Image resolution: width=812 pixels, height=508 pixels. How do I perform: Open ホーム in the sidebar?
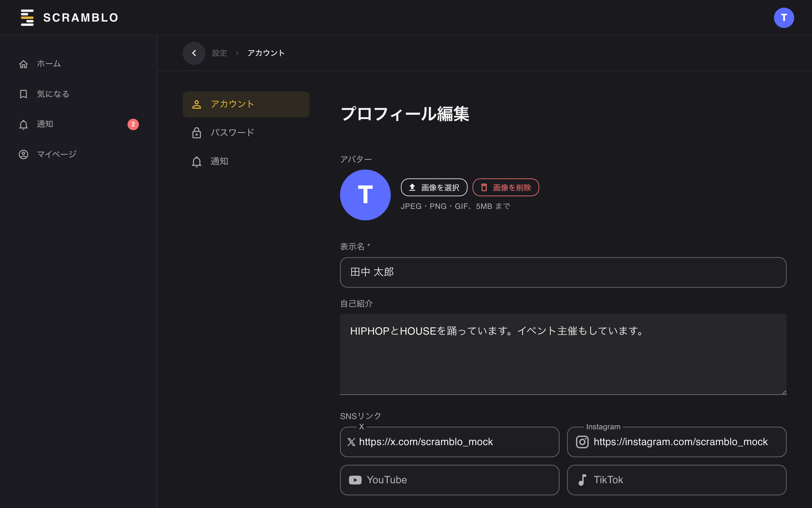pos(79,64)
